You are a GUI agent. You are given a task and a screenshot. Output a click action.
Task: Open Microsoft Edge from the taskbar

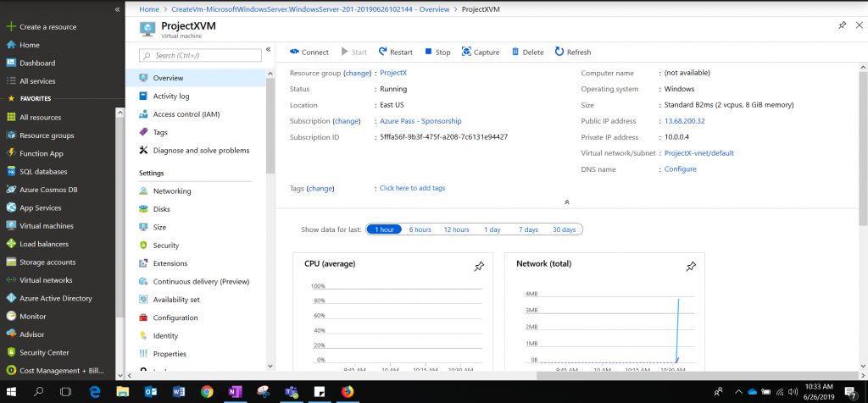pos(95,392)
